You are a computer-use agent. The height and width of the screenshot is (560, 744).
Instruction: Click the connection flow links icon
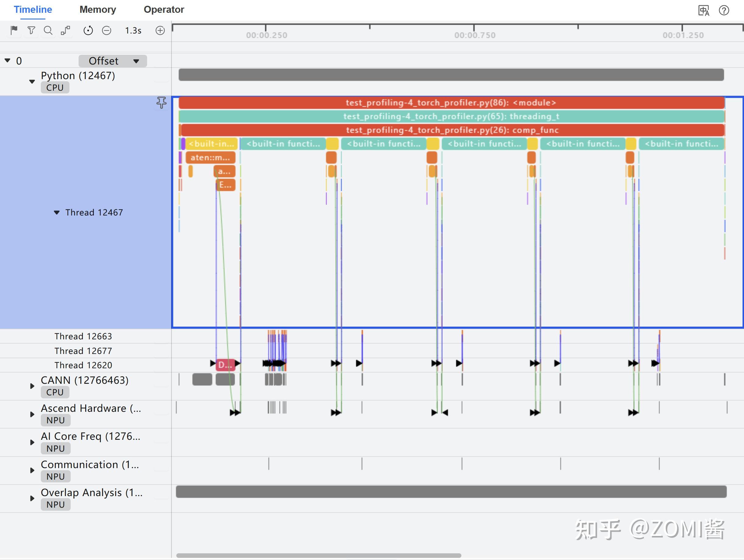pyautogui.click(x=65, y=31)
